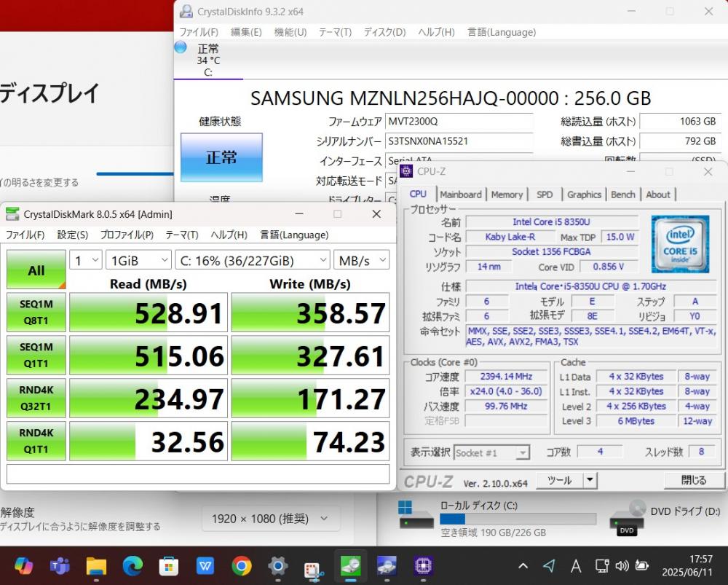This screenshot has height=585, width=728.
Task: Run all benchmarks with the All button
Action: pos(36,270)
